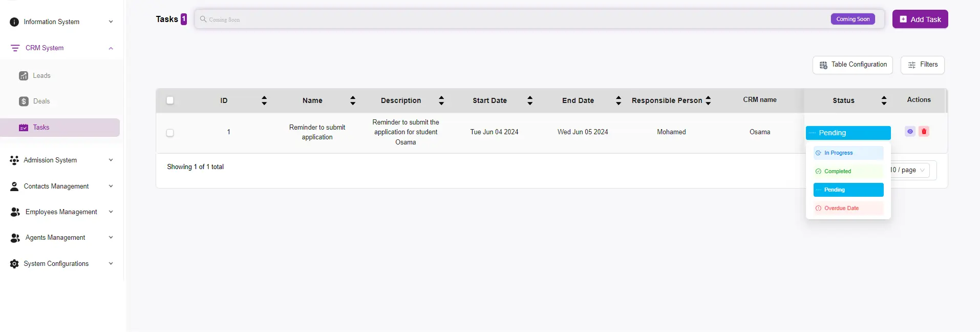The image size is (980, 332).
Task: Collapse the CRM System menu chevron
Action: coord(111,48)
